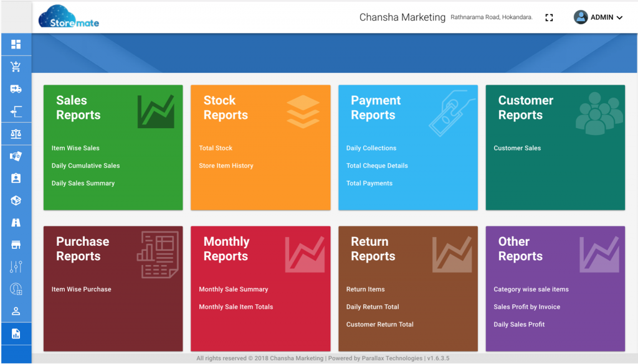Open the dashboard grid icon in sidebar
The image size is (638, 364).
(x=16, y=44)
